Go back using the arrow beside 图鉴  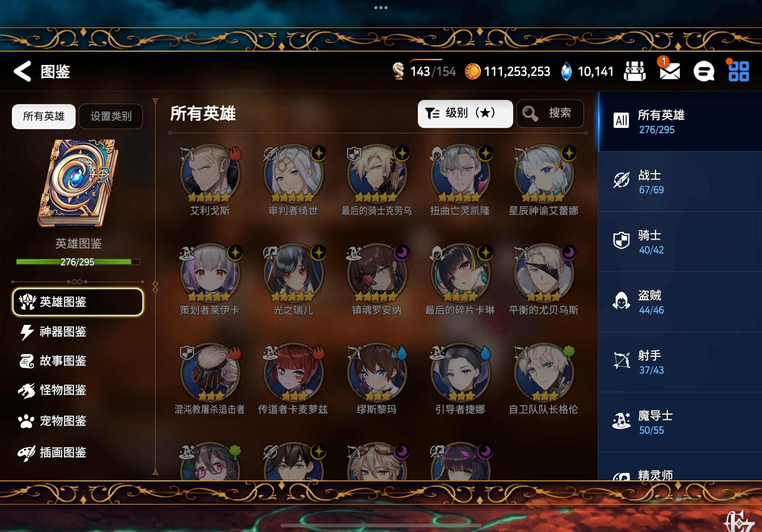tap(23, 71)
